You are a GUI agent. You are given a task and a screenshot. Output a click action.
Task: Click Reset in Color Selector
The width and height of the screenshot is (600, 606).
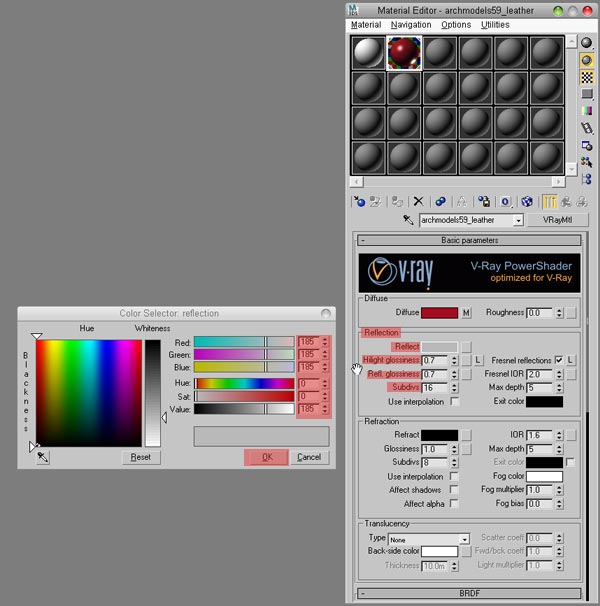pyautogui.click(x=141, y=457)
